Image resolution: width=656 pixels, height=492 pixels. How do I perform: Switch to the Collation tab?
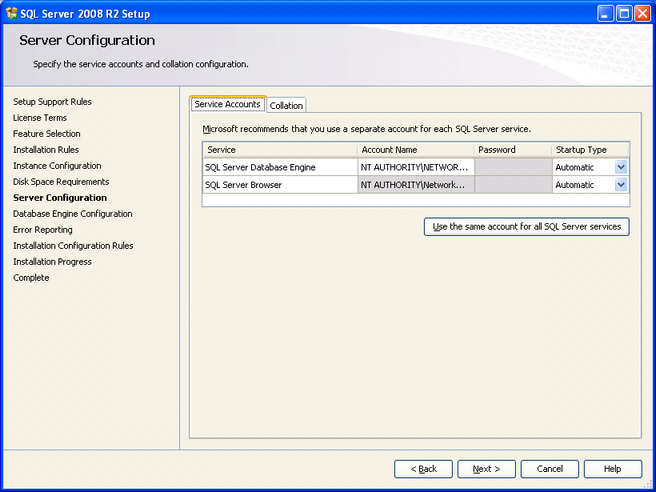point(287,106)
